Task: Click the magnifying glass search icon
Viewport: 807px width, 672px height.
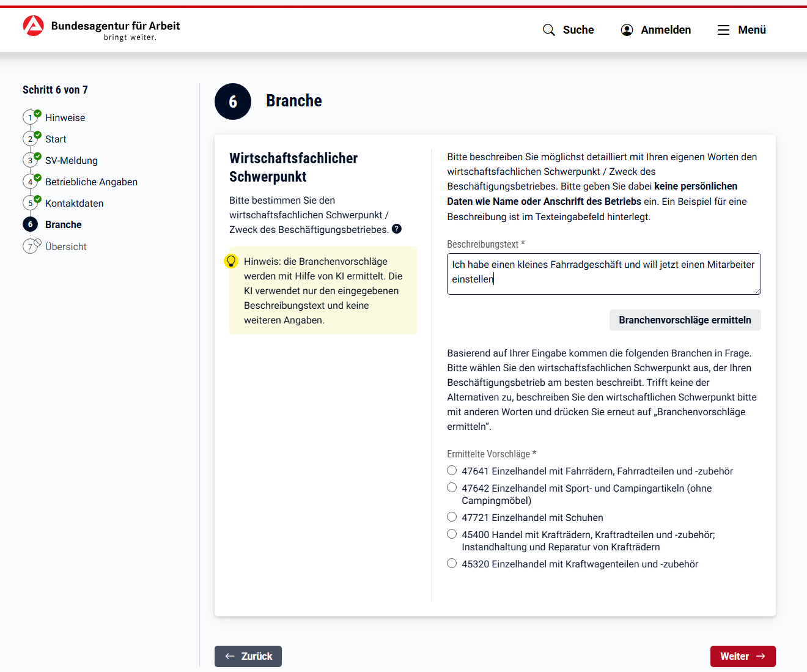Action: point(548,29)
